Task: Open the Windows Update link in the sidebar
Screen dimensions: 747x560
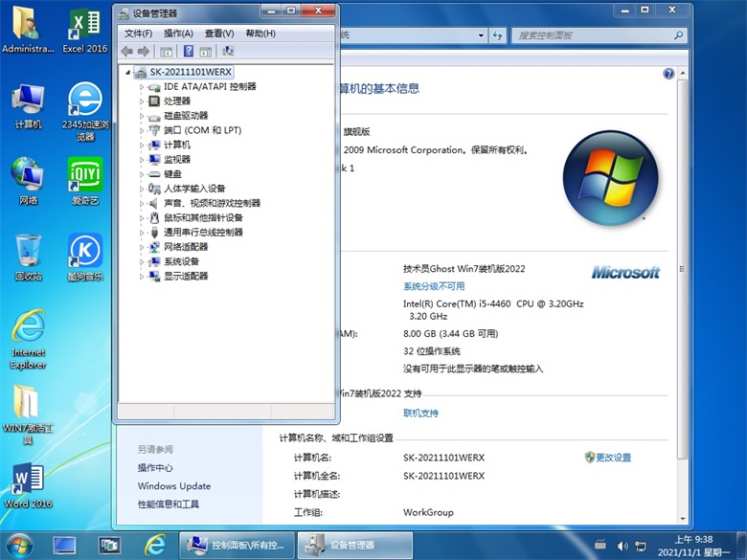Action: pos(173,486)
